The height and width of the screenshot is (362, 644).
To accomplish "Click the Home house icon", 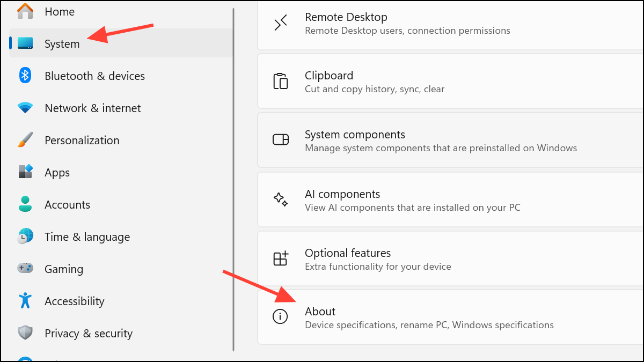I will (x=25, y=11).
